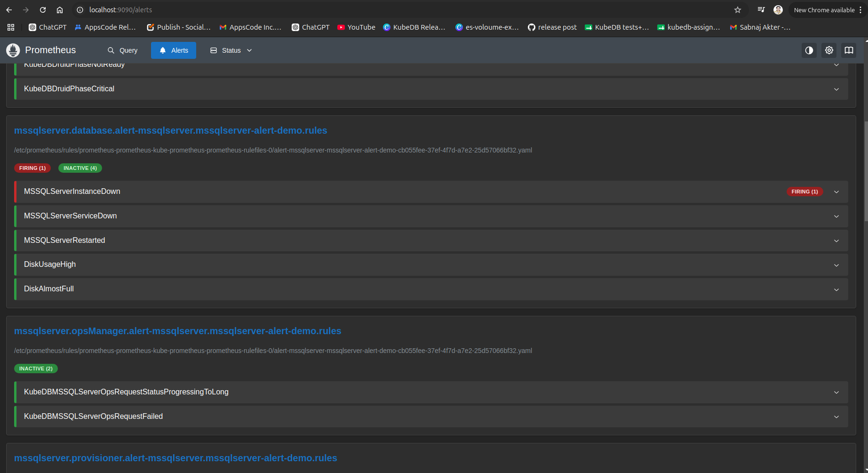Screen dimensions: 868x473
Task: Select the MSSQLServerServiceDown alert name
Action: pos(71,216)
